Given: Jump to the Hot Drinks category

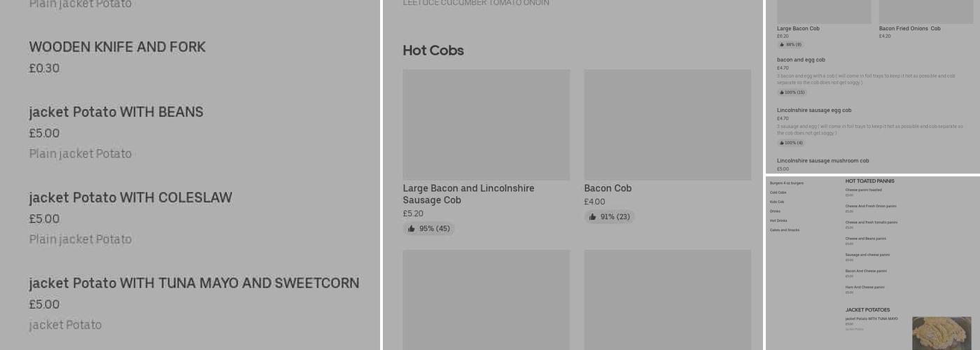Looking at the screenshot, I should click(778, 220).
